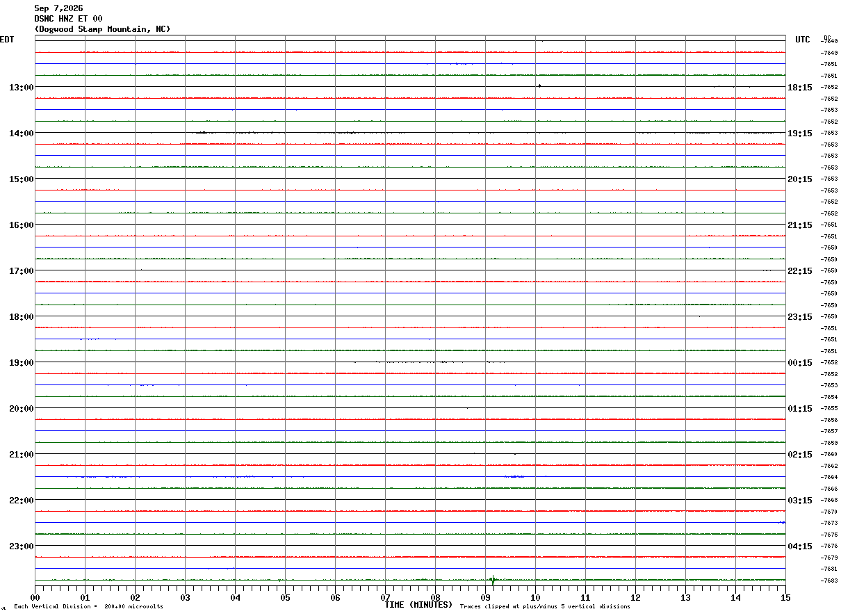Select the 14:00 EDT time label

coord(22,133)
